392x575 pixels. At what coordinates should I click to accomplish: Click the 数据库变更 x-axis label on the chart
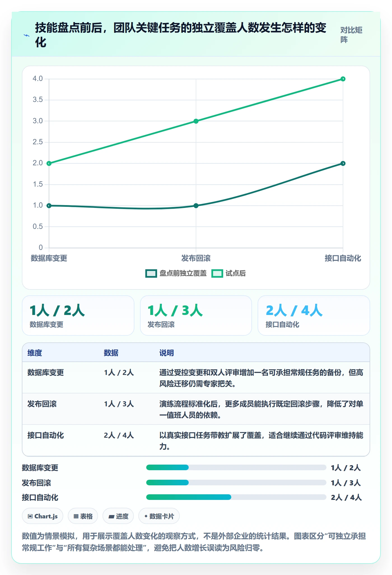[49, 258]
